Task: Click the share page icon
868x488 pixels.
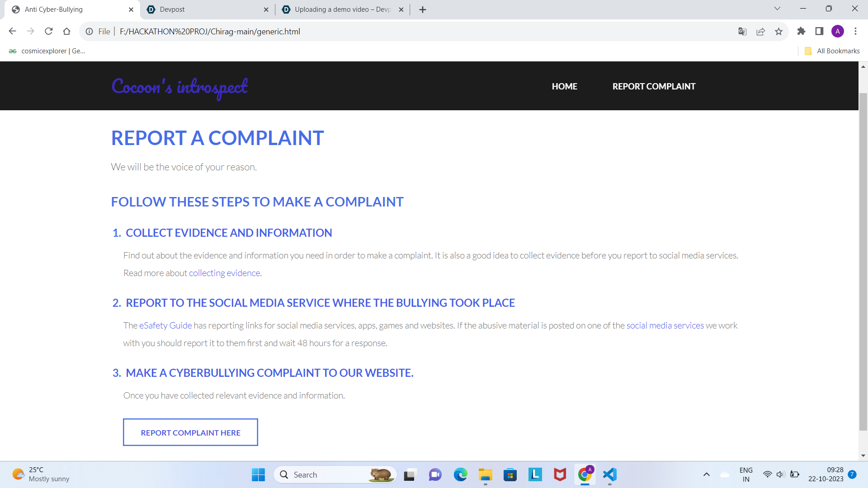Action: pyautogui.click(x=760, y=31)
